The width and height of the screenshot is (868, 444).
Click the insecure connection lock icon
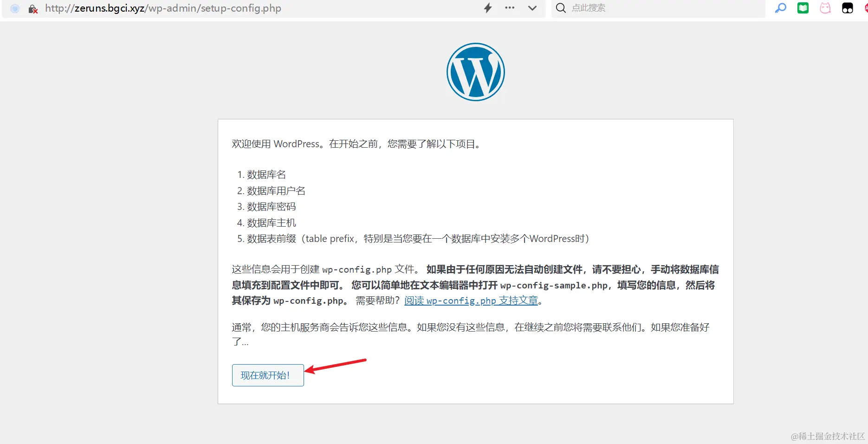coord(33,9)
